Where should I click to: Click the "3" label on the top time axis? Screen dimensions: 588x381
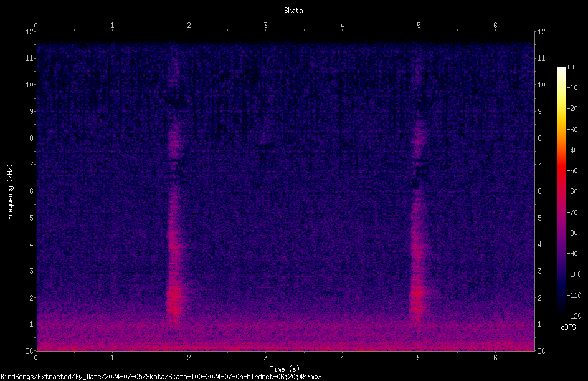point(265,26)
